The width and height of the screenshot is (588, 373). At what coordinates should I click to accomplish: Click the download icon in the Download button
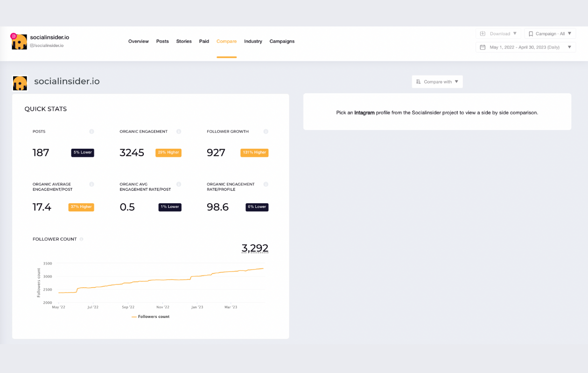point(483,34)
